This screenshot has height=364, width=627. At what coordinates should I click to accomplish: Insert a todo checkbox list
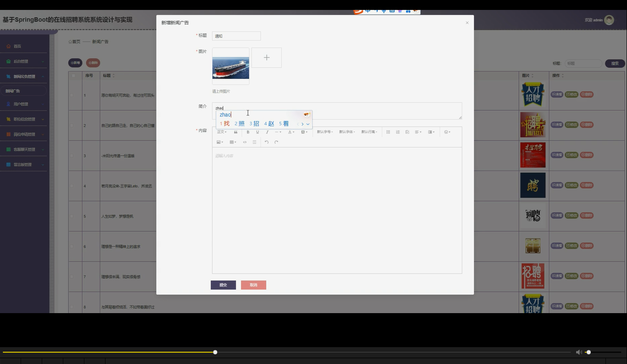tap(407, 132)
